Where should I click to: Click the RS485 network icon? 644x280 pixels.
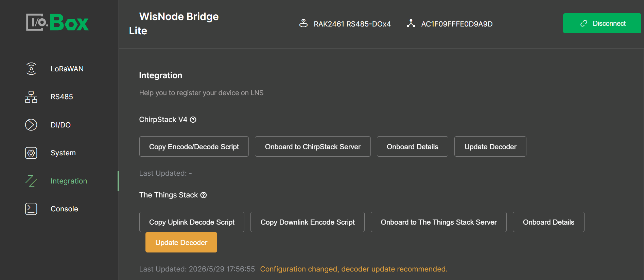[x=31, y=97]
